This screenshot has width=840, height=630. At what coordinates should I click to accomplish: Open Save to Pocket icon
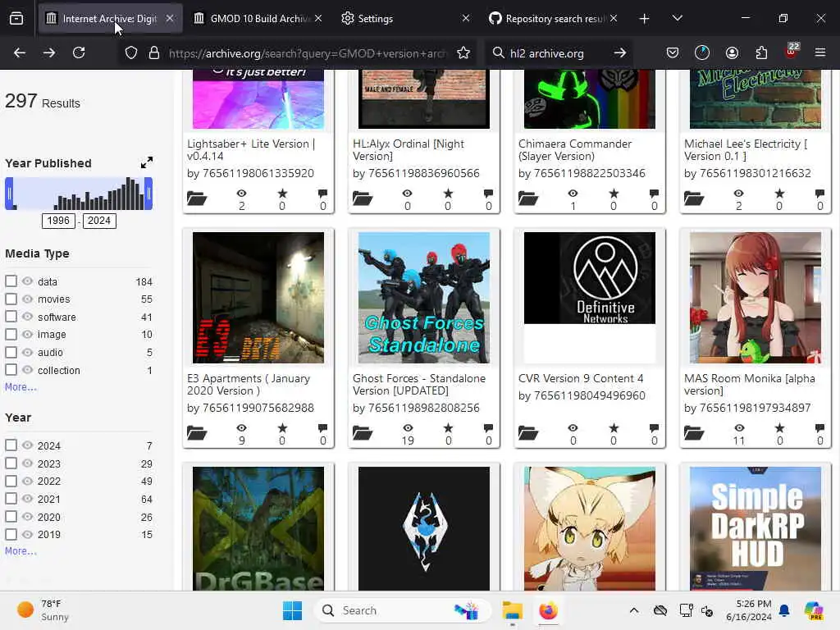tap(673, 52)
